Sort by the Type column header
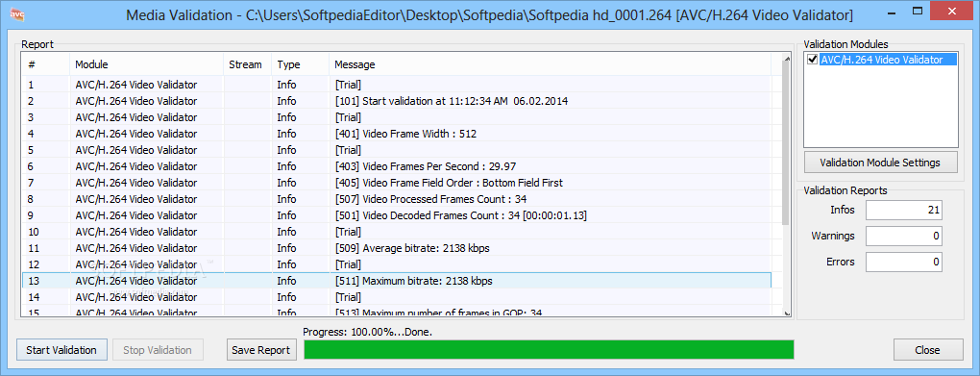Viewport: 980px width, 376px height. (x=300, y=64)
